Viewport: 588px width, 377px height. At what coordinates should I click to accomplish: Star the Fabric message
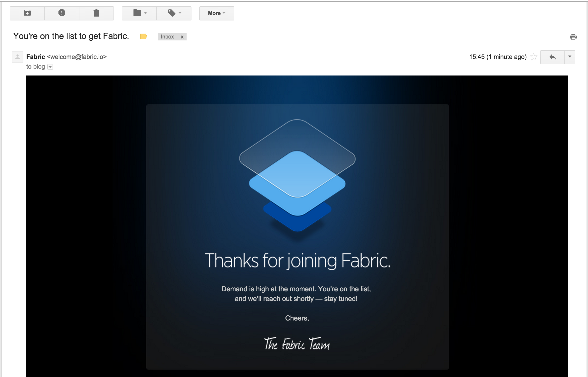pyautogui.click(x=533, y=57)
